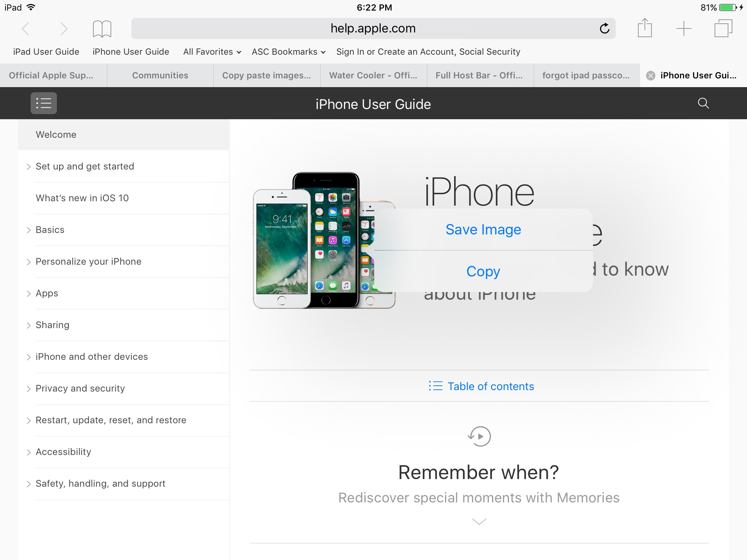Click the new tab plus icon
This screenshot has height=560, width=747.
(684, 28)
